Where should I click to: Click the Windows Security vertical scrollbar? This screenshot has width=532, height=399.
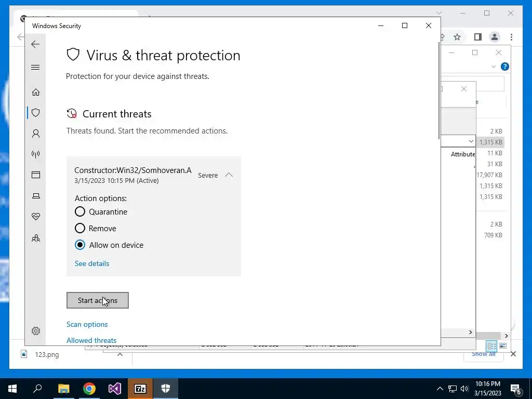pyautogui.click(x=439, y=91)
